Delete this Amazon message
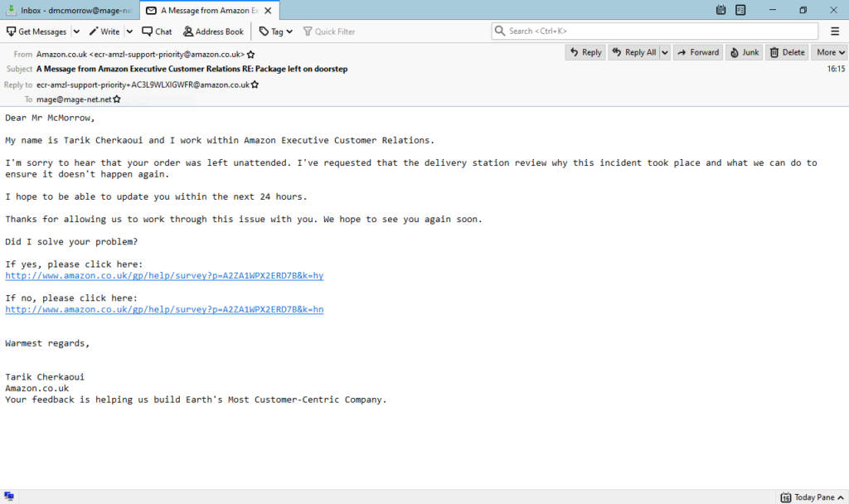The width and height of the screenshot is (849, 504). tap(787, 52)
